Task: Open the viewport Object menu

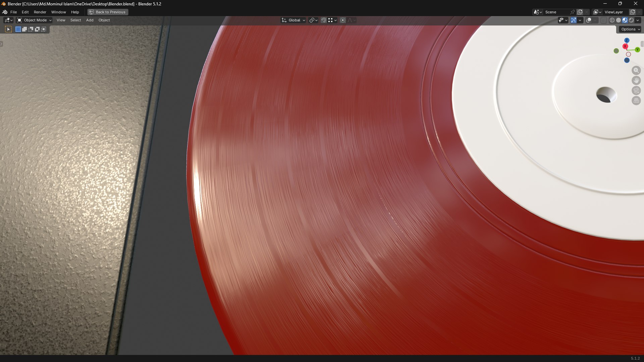Action: pyautogui.click(x=104, y=20)
